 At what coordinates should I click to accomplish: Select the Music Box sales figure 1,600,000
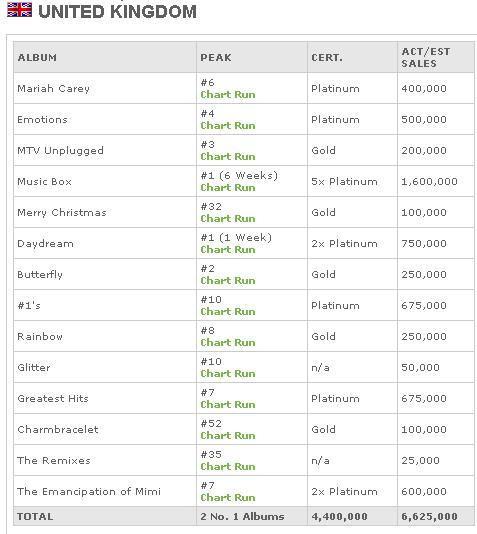429,182
